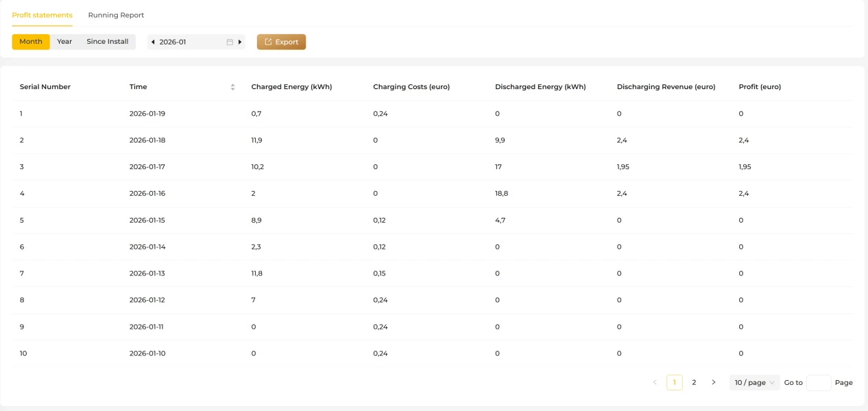868x411 pixels.
Task: Focus the Go to page input box
Action: 819,382
